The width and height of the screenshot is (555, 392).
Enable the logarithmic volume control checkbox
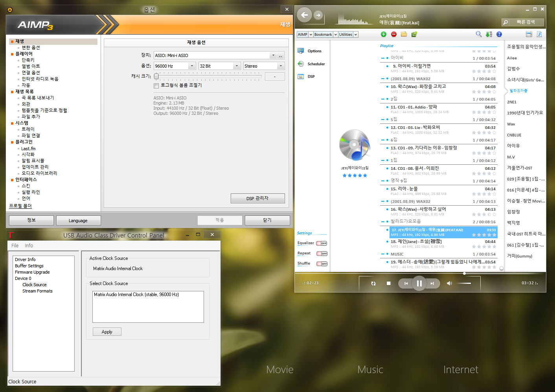156,85
